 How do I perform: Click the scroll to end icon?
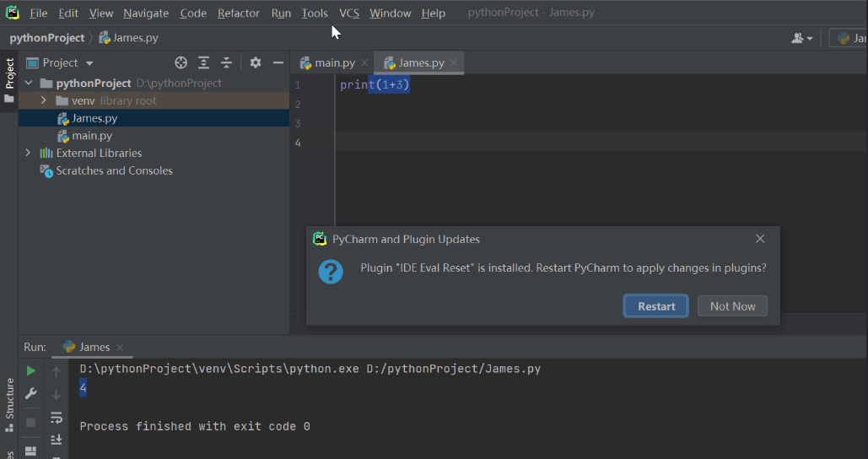pyautogui.click(x=57, y=439)
